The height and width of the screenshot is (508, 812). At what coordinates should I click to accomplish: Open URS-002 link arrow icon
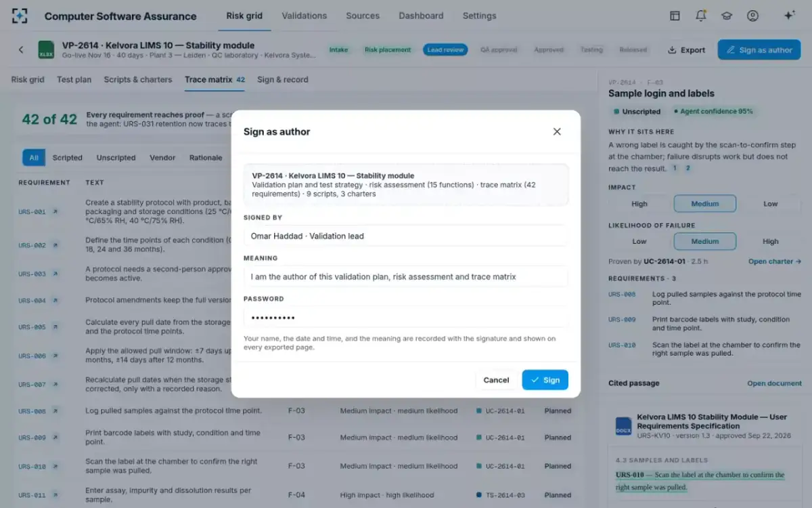tap(55, 245)
